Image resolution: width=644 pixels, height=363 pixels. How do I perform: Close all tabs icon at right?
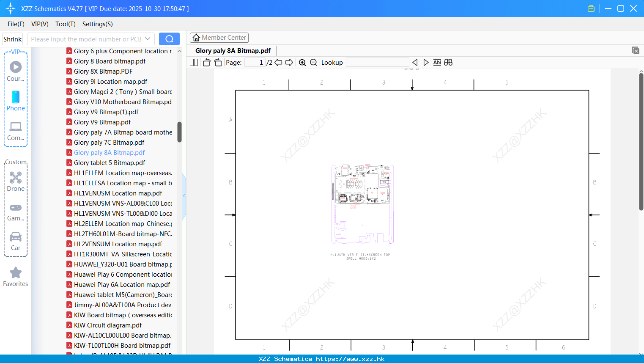pos(635,50)
